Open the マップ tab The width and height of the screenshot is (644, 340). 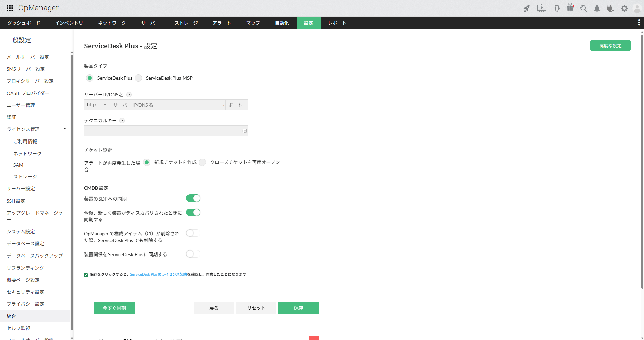tap(253, 23)
